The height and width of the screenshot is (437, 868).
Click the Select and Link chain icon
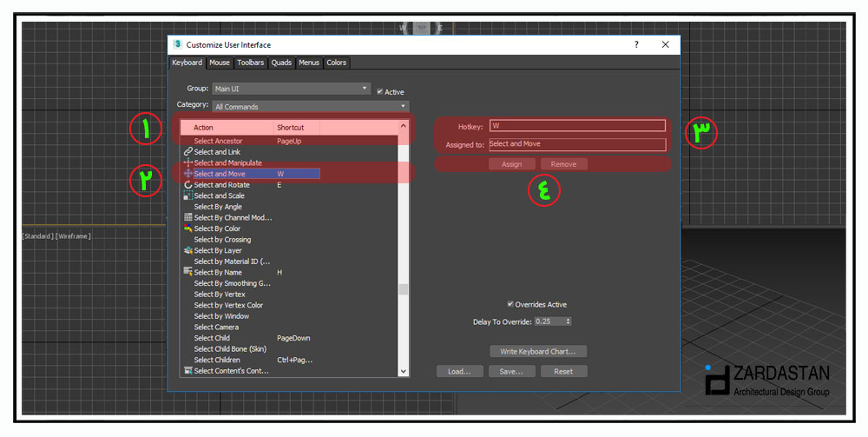pyautogui.click(x=188, y=152)
